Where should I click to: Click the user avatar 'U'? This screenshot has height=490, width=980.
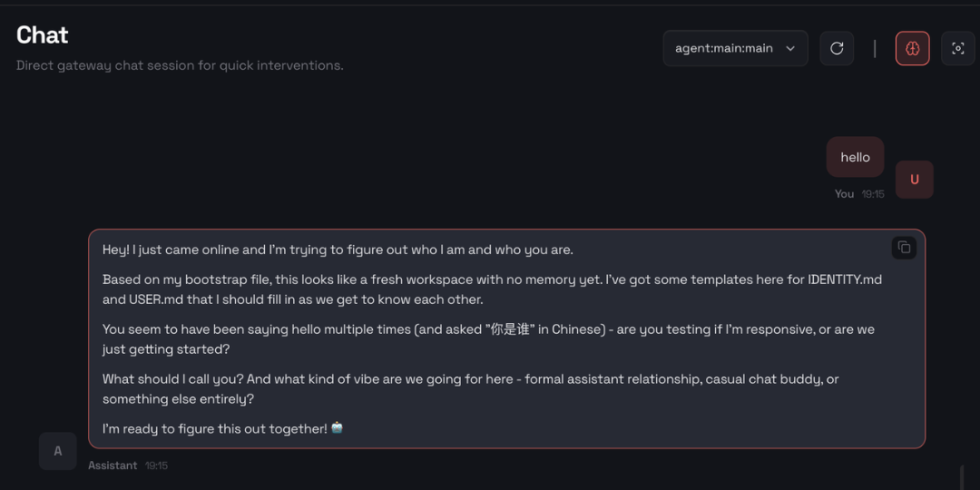(914, 180)
